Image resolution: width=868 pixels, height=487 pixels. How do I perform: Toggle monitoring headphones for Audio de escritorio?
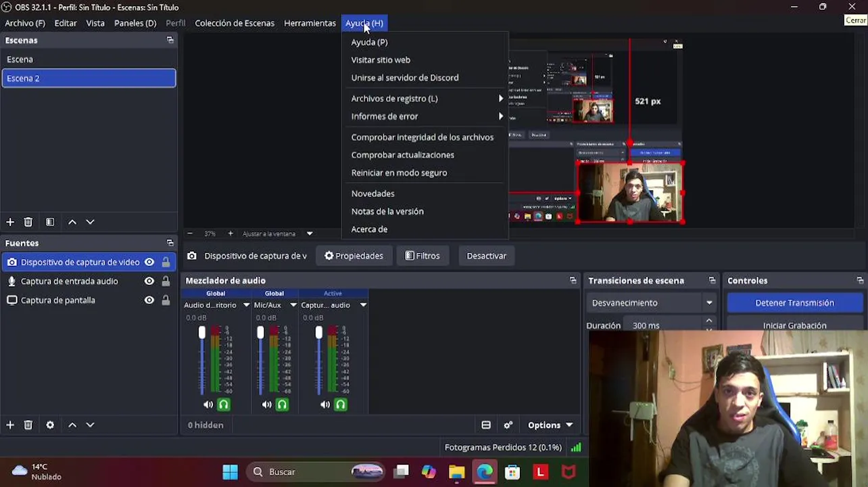224,404
